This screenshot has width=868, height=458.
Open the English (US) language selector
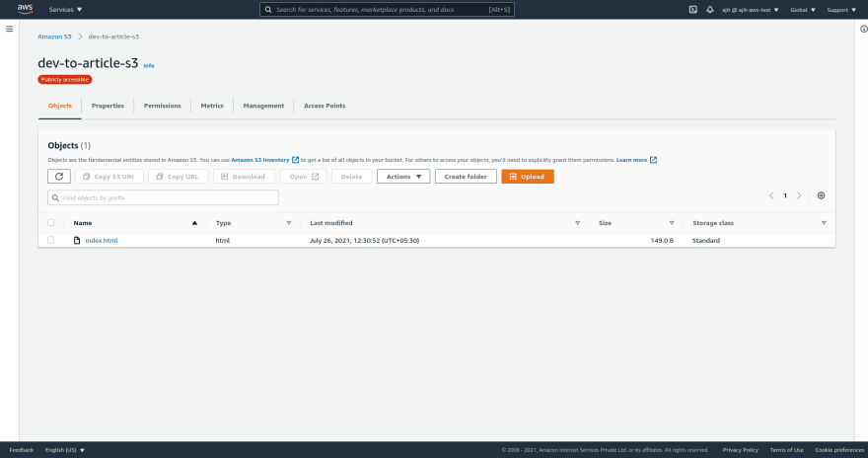(x=65, y=450)
